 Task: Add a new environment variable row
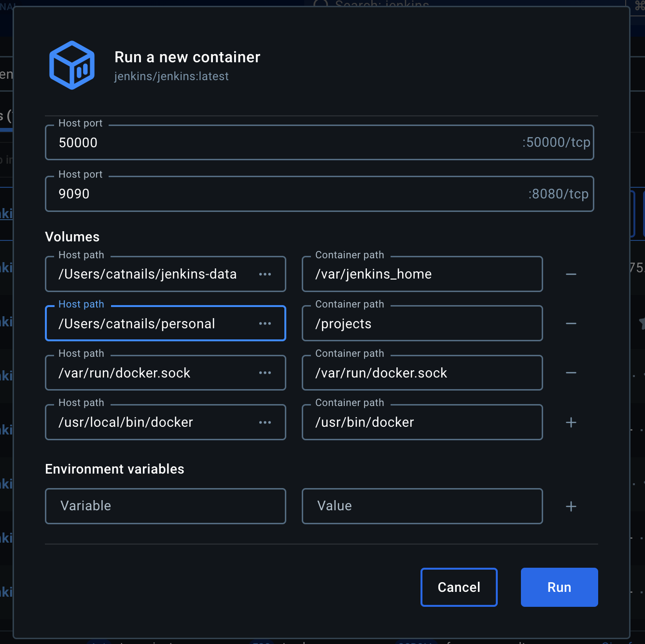tap(571, 506)
